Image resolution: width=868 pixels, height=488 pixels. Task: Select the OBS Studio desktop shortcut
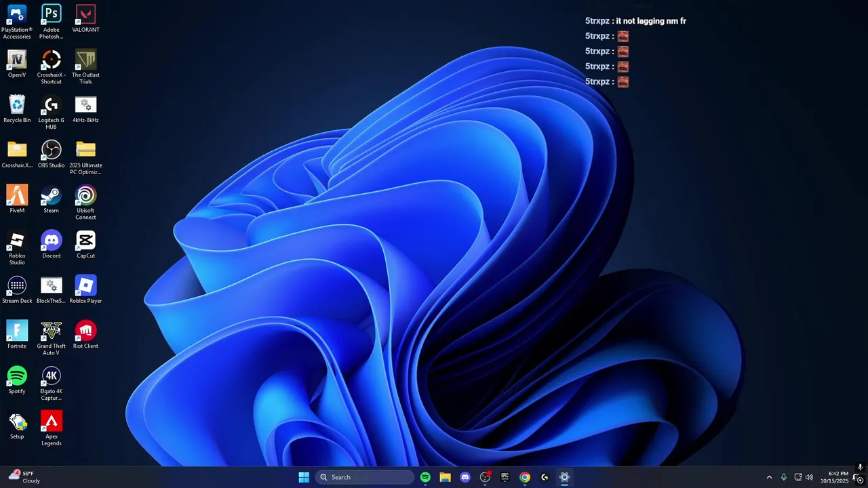pos(51,155)
